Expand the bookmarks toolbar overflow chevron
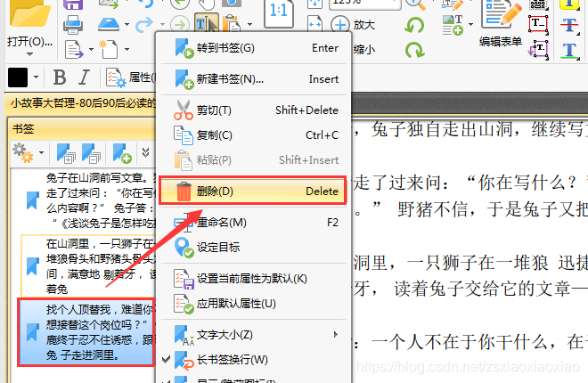 pyautogui.click(x=146, y=152)
